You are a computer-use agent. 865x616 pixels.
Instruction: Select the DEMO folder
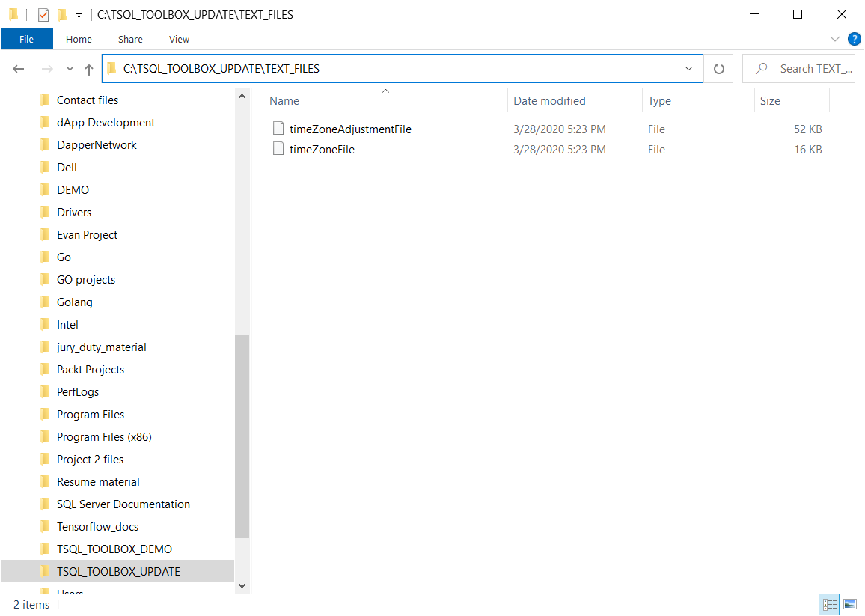[73, 190]
